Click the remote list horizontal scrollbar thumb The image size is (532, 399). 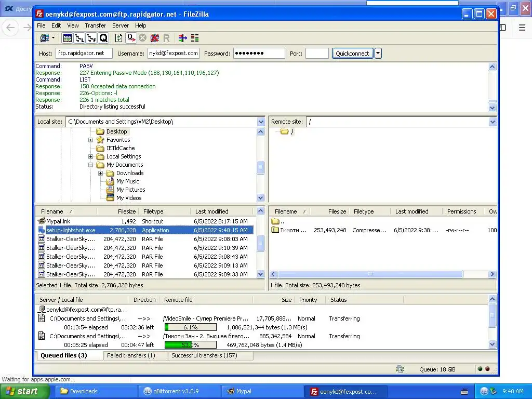coord(370,274)
